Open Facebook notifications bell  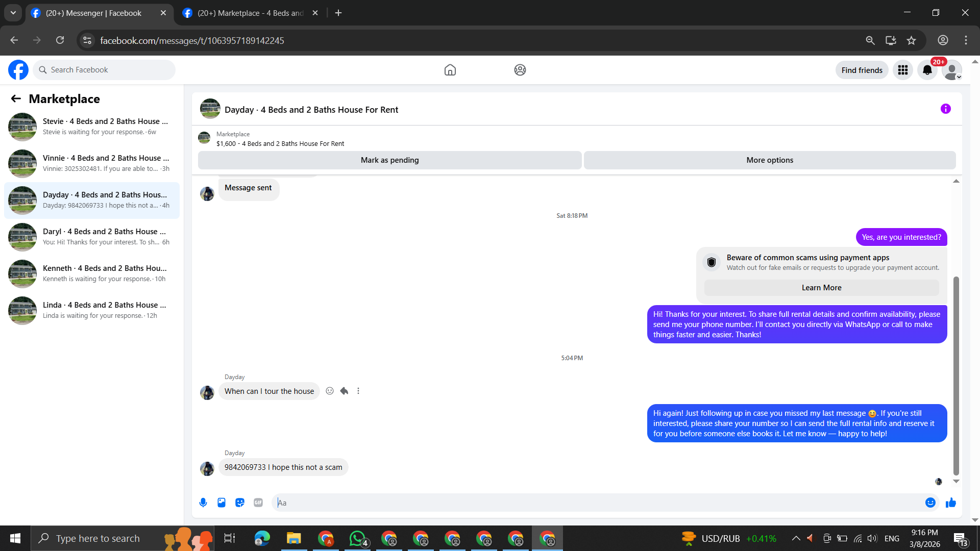pos(927,70)
